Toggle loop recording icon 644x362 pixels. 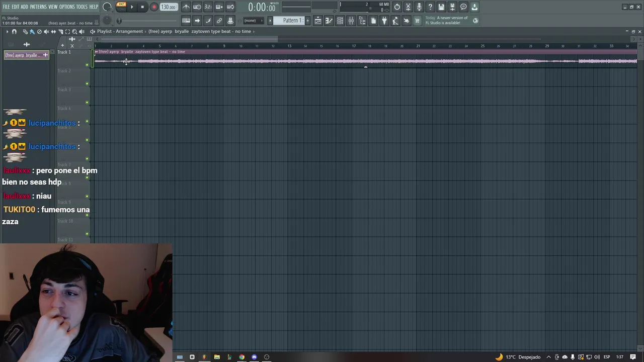[230, 7]
